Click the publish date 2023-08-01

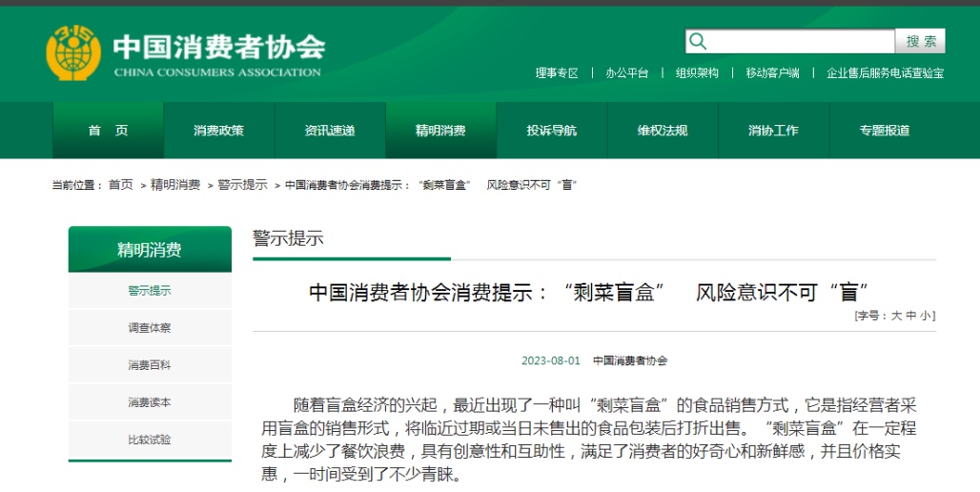coord(551,360)
